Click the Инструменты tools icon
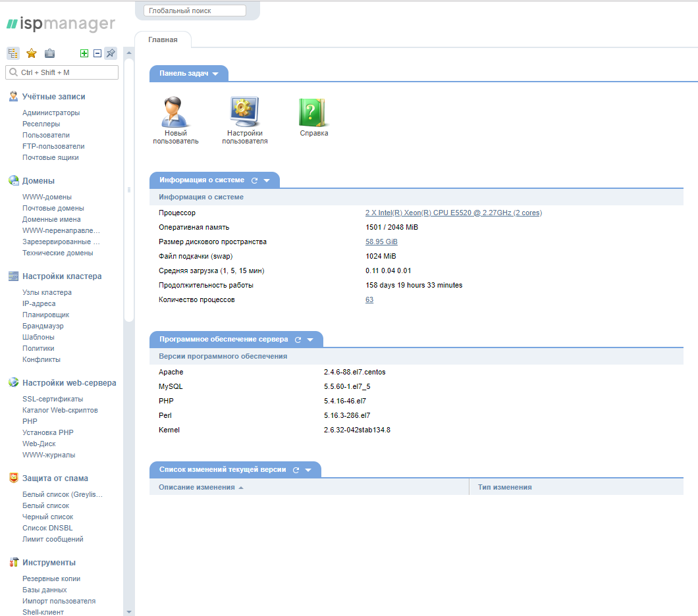 point(13,562)
